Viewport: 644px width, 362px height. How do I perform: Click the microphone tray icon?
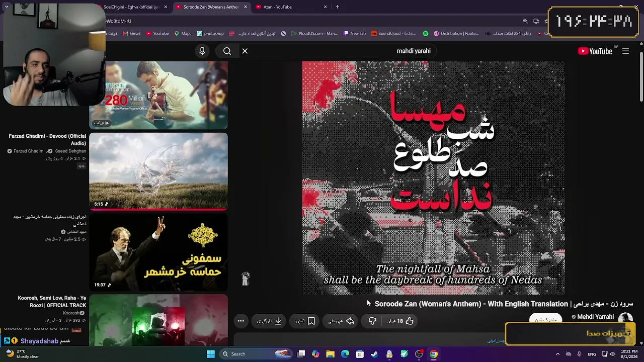click(x=580, y=354)
